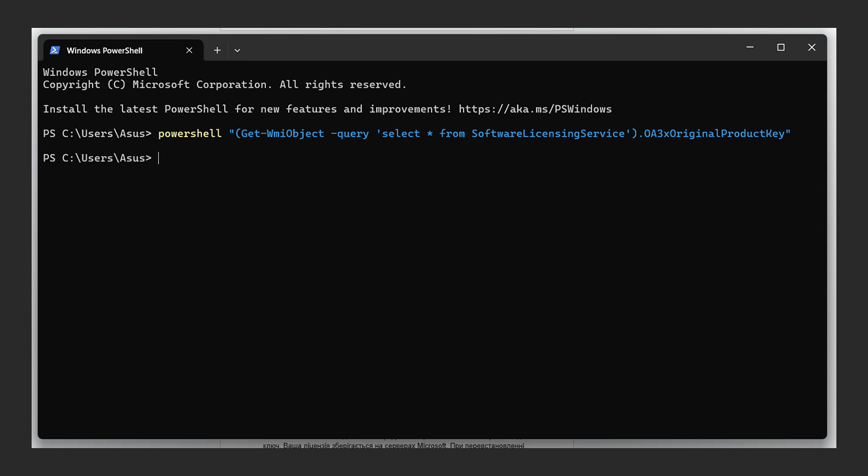Image resolution: width=868 pixels, height=476 pixels.
Task: Click the Get-WmiObject query string
Action: [510, 133]
